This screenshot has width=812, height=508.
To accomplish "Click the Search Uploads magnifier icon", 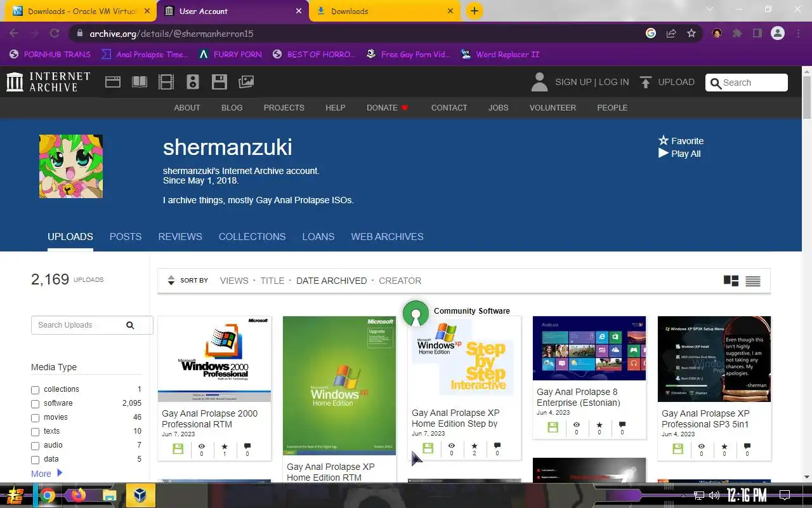I will point(130,325).
